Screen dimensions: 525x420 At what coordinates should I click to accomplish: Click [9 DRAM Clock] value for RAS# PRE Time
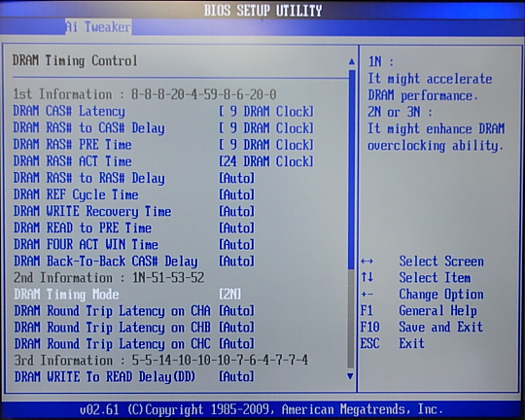click(266, 145)
